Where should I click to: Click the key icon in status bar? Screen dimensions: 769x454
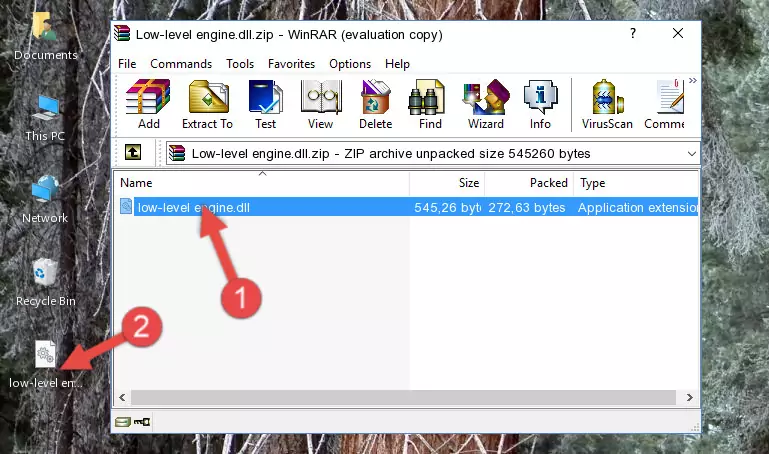[x=142, y=422]
